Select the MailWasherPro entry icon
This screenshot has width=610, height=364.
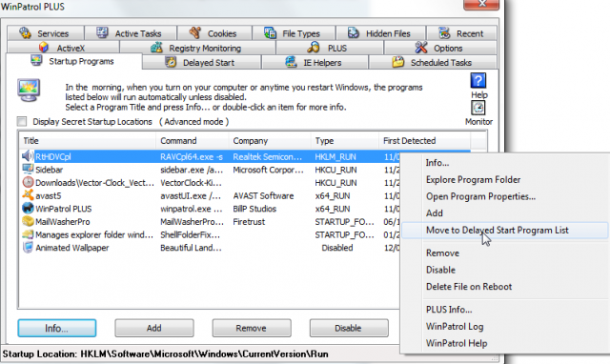pyautogui.click(x=28, y=221)
